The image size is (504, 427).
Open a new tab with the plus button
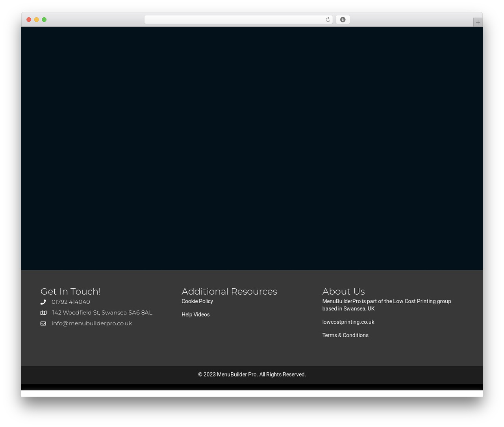(x=478, y=22)
